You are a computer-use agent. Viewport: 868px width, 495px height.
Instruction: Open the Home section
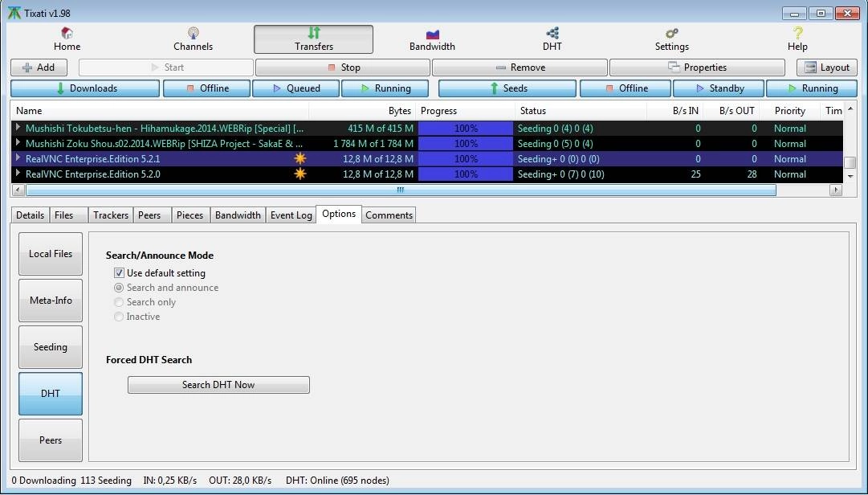click(67, 39)
